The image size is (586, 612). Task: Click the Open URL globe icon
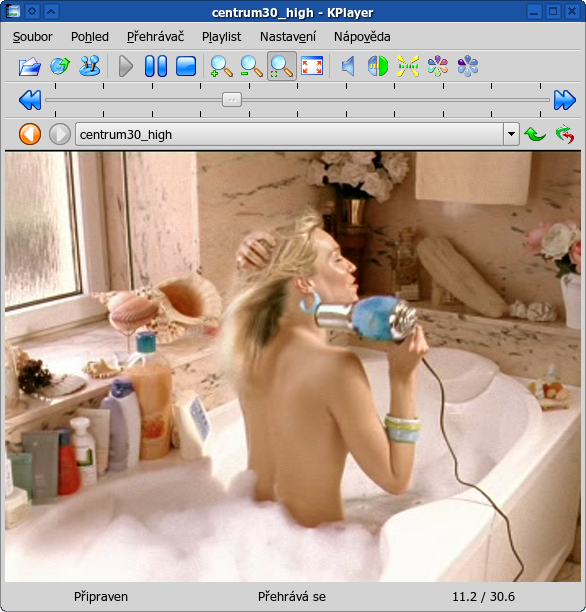pyautogui.click(x=60, y=66)
